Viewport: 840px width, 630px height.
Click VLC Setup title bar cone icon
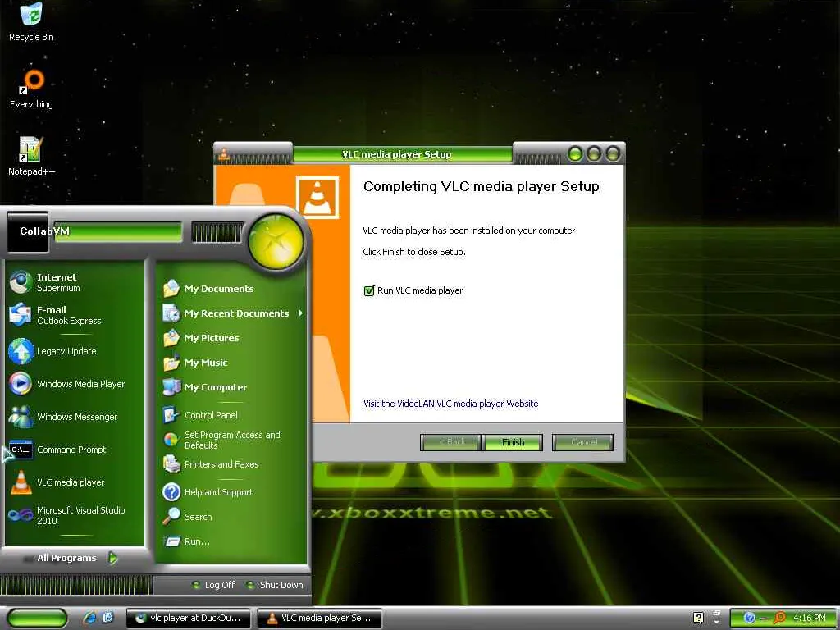click(x=224, y=154)
